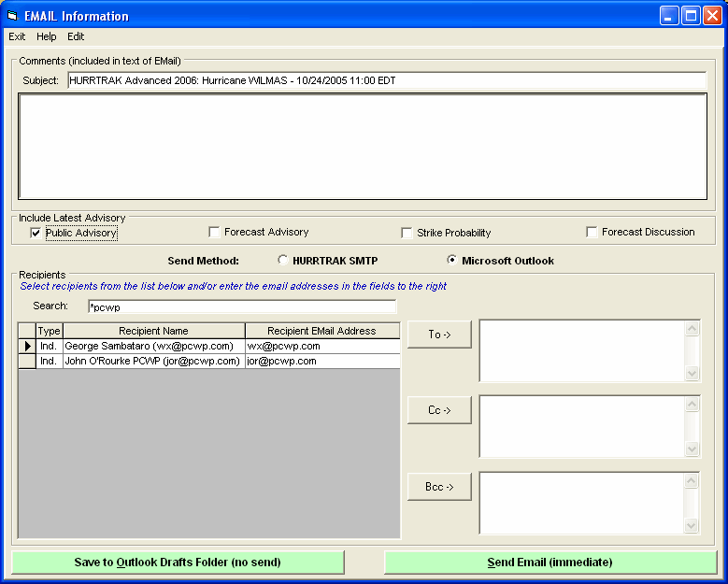Choose Microsoft Outlook send method
This screenshot has width=728, height=584.
tap(452, 261)
